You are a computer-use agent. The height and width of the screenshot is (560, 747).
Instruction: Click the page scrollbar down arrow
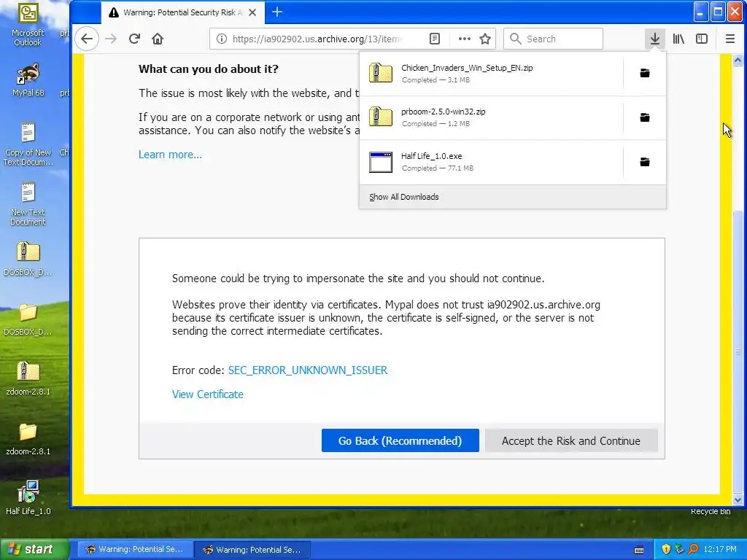(738, 500)
